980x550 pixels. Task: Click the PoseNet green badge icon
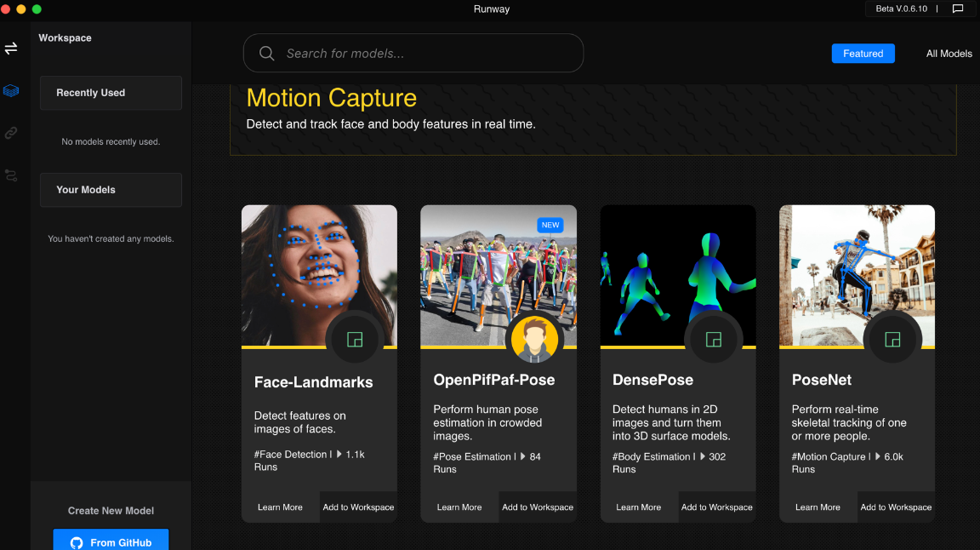pos(892,340)
